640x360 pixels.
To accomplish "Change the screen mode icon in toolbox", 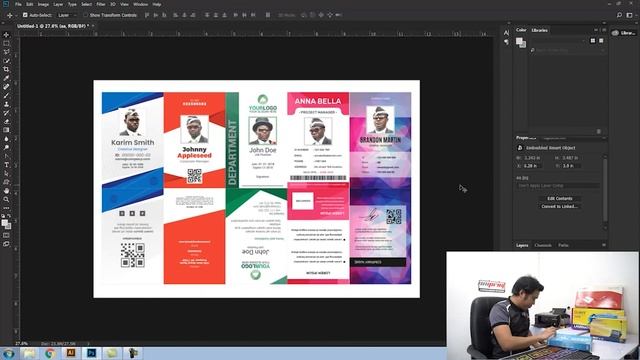I will tap(6, 244).
